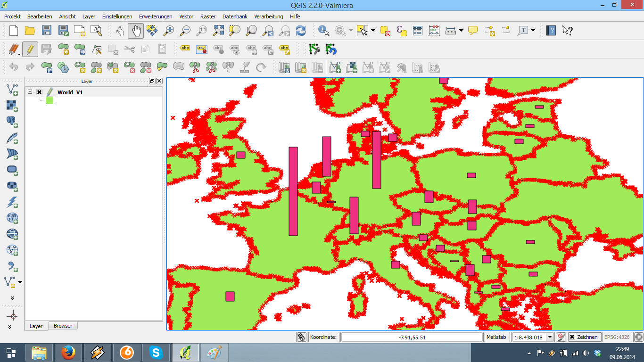Toggle extents display in status bar
The height and width of the screenshot is (362, 644).
point(302,337)
